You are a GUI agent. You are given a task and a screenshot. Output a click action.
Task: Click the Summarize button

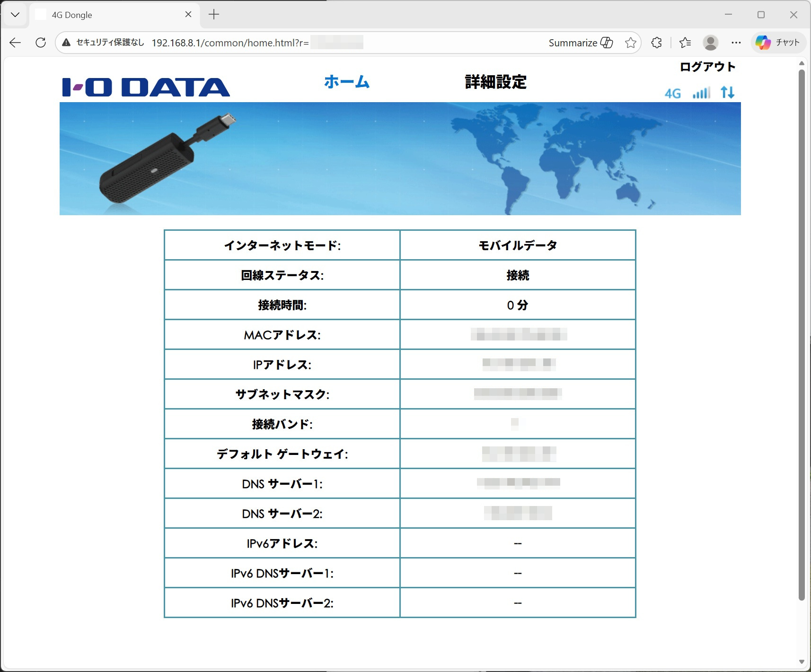pyautogui.click(x=580, y=43)
